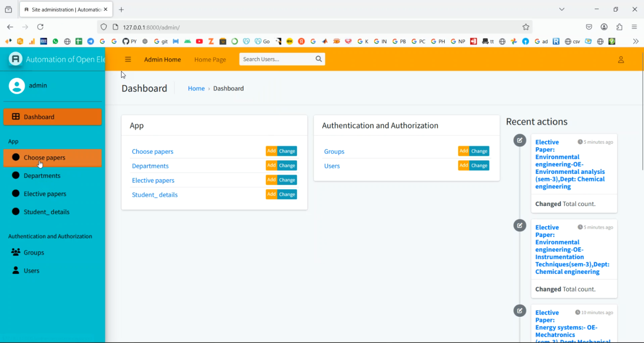Open the browser application menu

634,27
